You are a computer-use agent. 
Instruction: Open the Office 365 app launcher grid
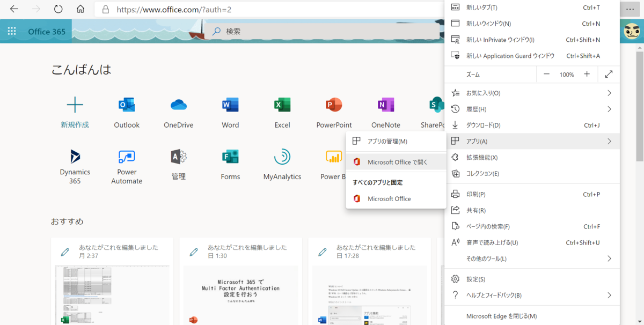point(12,32)
